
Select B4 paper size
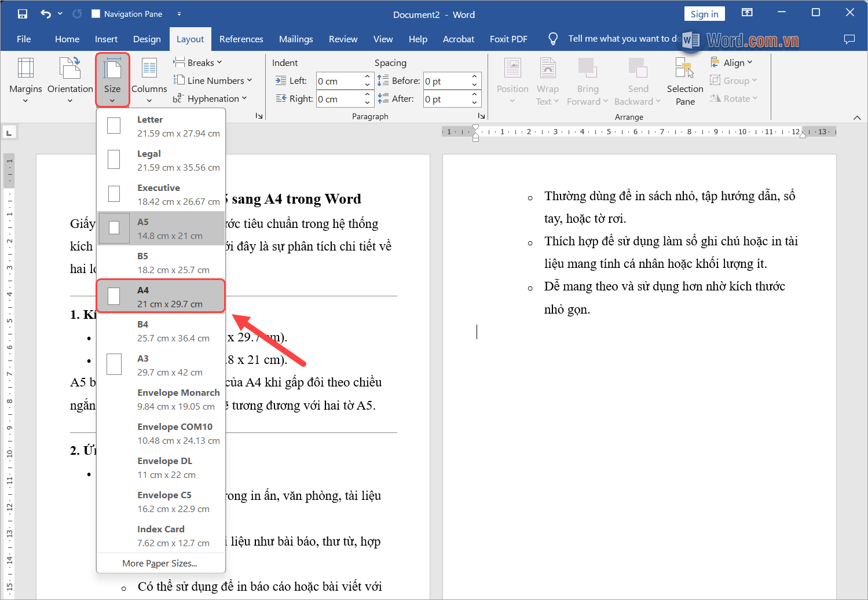pyautogui.click(x=161, y=331)
